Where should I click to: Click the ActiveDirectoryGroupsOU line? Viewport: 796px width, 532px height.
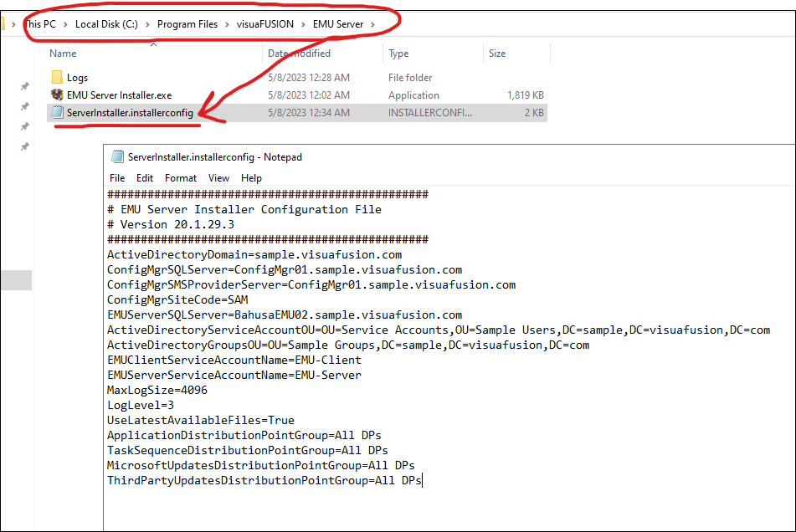(348, 345)
